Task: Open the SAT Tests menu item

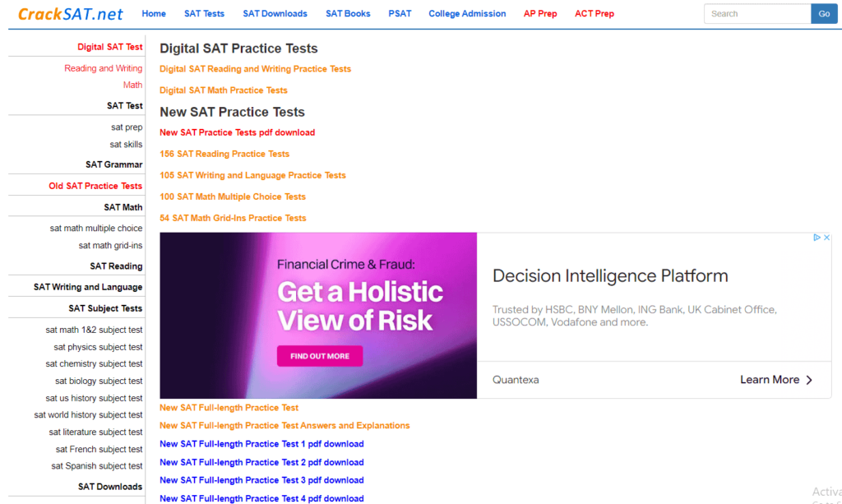Action: pyautogui.click(x=204, y=14)
